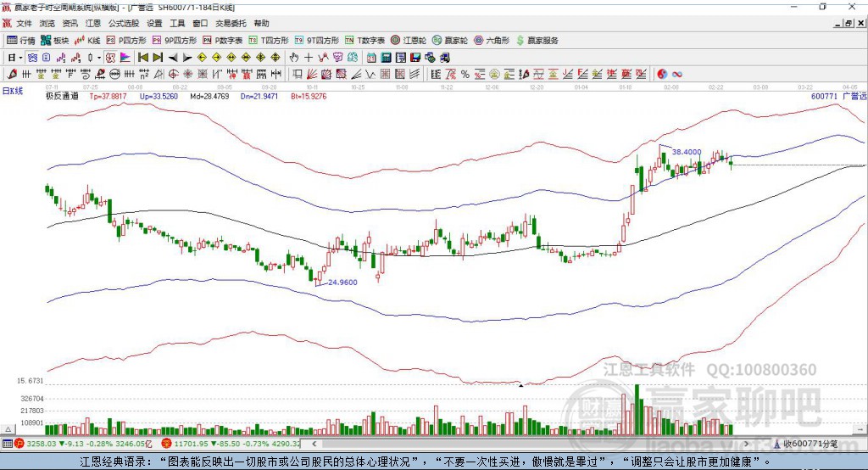The height and width of the screenshot is (470, 868).
Task: Click the n² square number tool
Action: (144, 75)
